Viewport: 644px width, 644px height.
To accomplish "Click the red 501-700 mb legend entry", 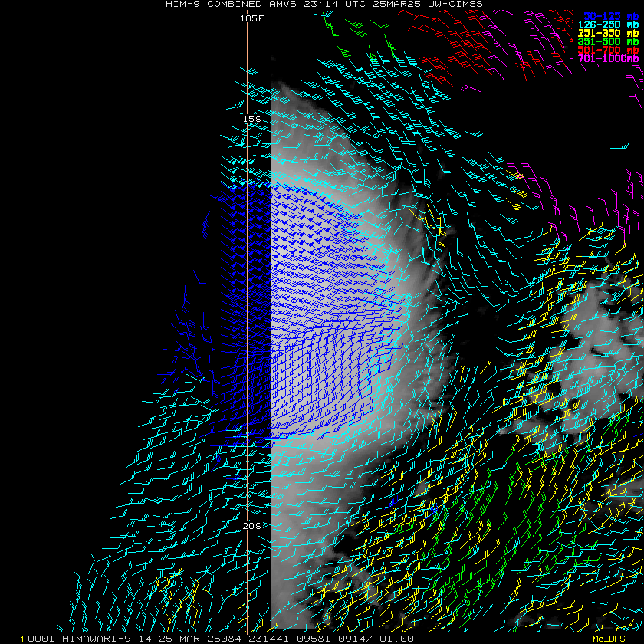I will (608, 50).
